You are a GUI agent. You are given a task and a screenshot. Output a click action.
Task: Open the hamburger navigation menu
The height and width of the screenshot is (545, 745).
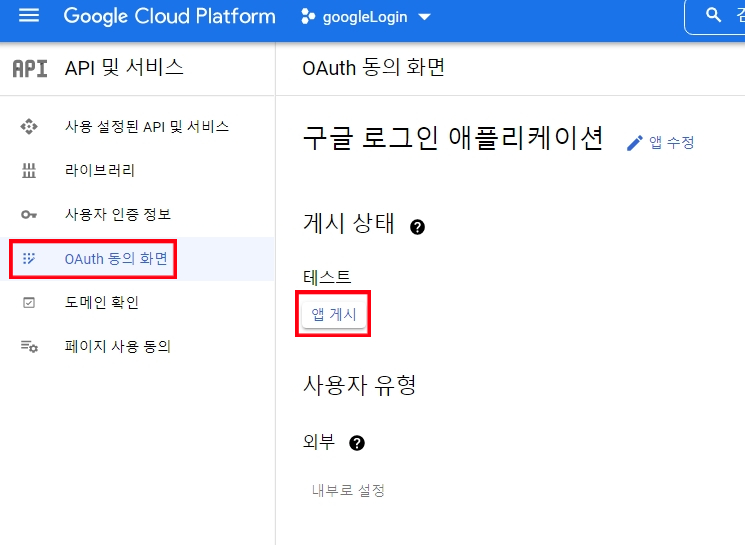tap(29, 16)
